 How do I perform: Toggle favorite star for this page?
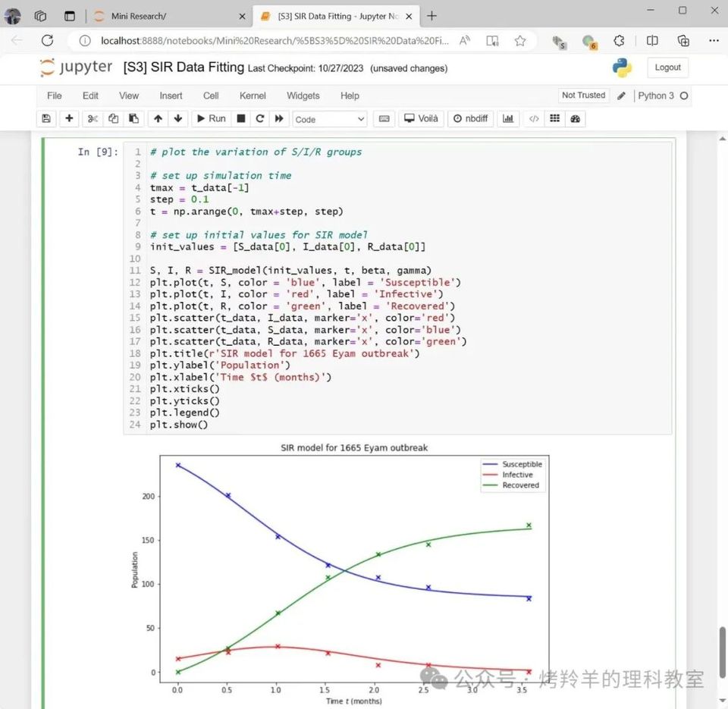click(x=520, y=41)
